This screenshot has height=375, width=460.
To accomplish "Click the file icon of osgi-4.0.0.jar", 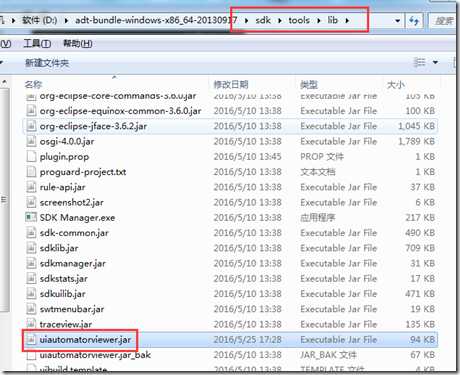I will tap(31, 141).
